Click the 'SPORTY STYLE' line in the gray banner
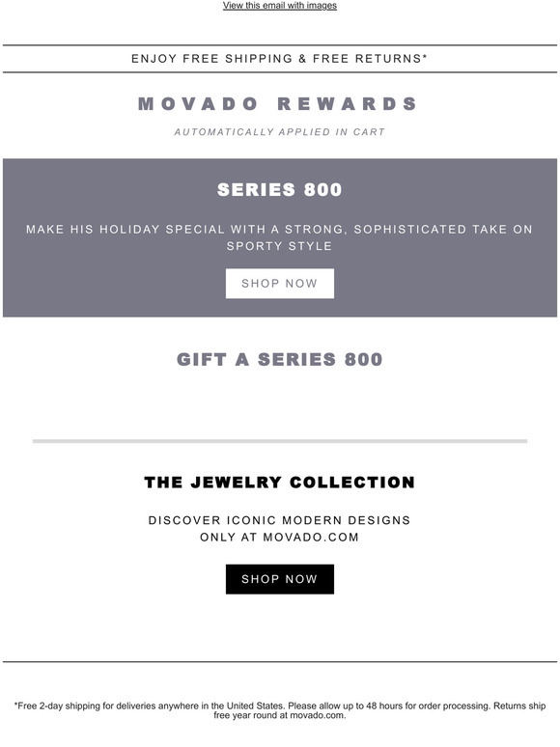560x747 pixels. point(279,246)
